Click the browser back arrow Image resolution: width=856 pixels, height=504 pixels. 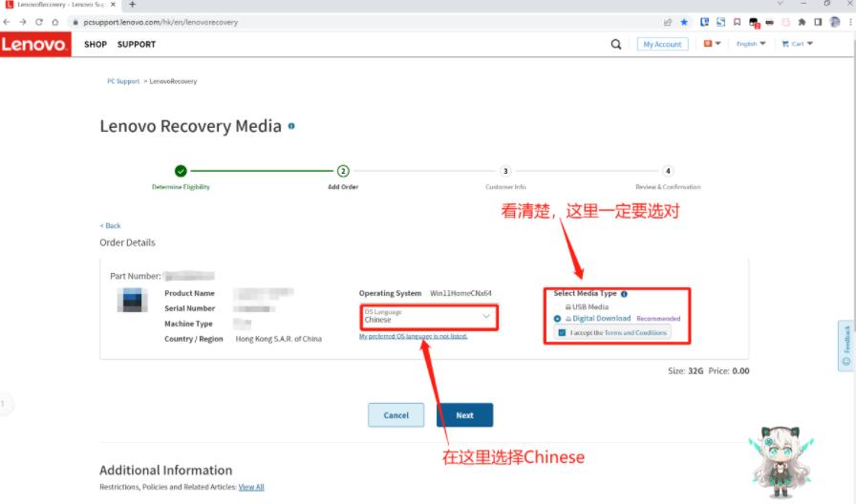[7, 22]
